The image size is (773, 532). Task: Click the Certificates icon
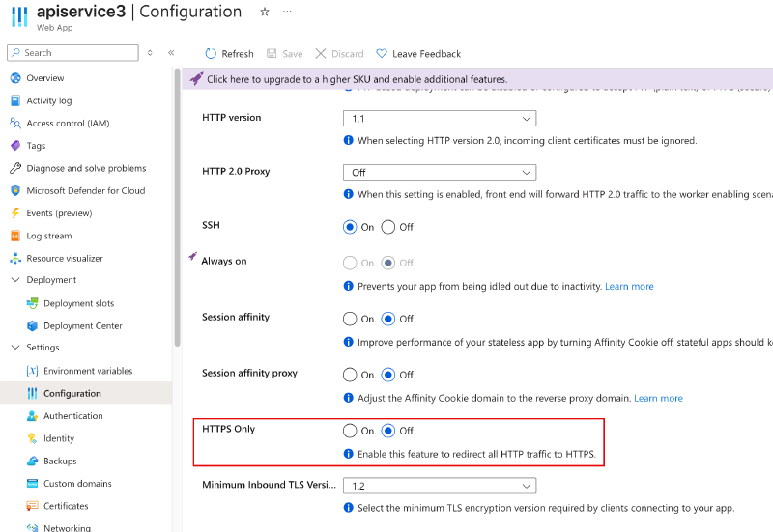(x=33, y=506)
